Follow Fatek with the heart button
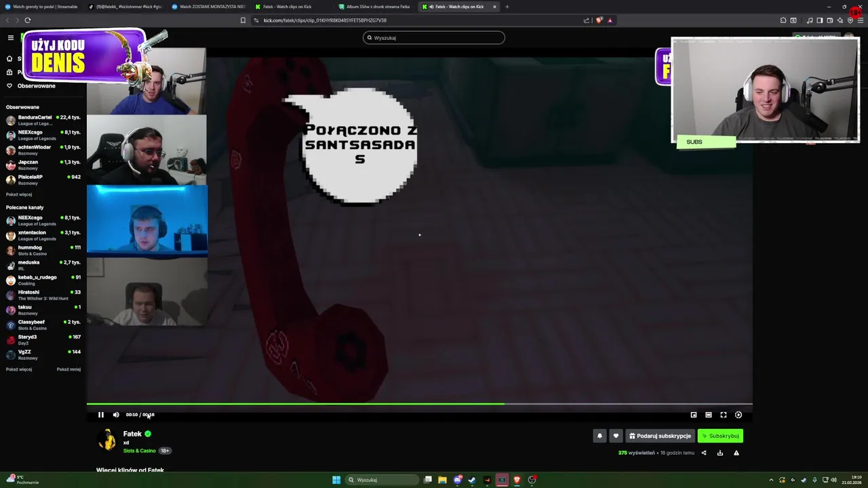 click(616, 436)
